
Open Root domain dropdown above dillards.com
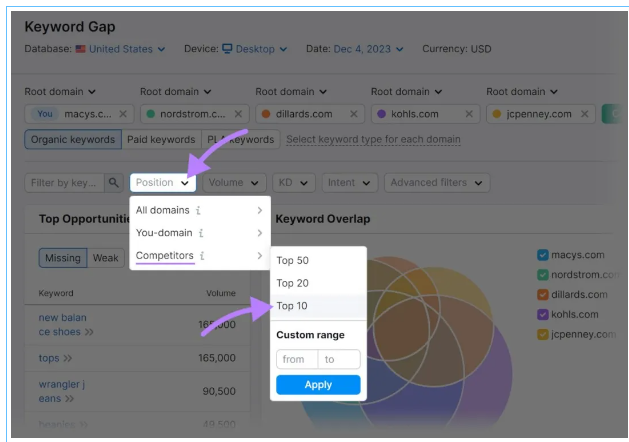(x=291, y=92)
